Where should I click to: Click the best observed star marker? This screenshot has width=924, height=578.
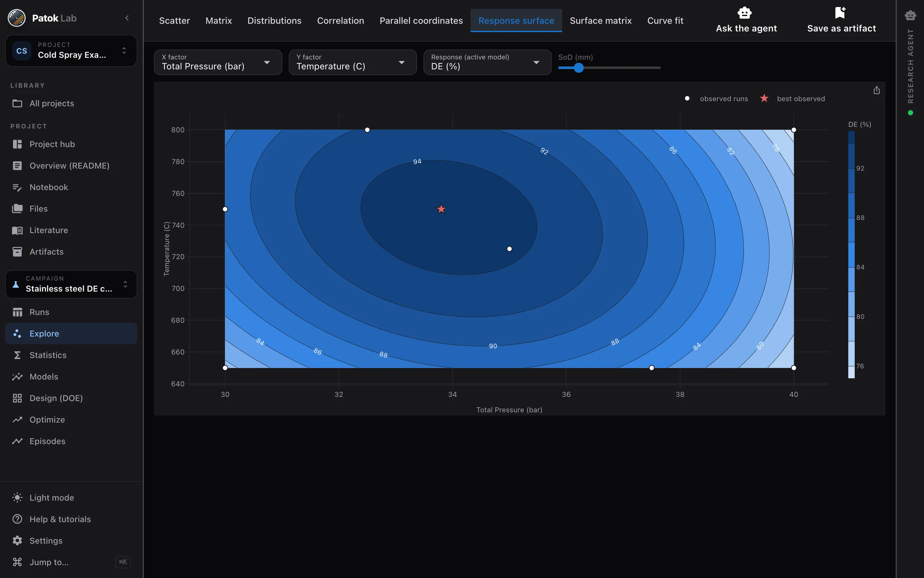441,209
